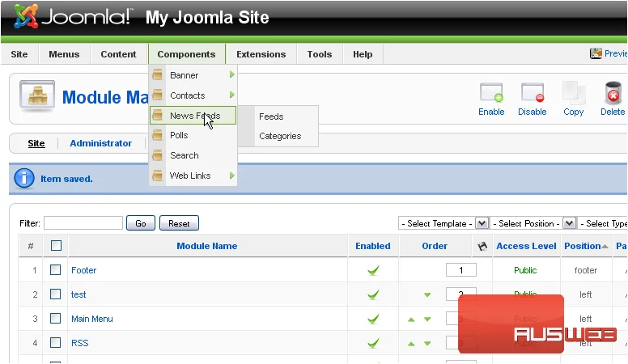This screenshot has height=364, width=628.
Task: Click the Delete trash can icon
Action: pos(613,93)
